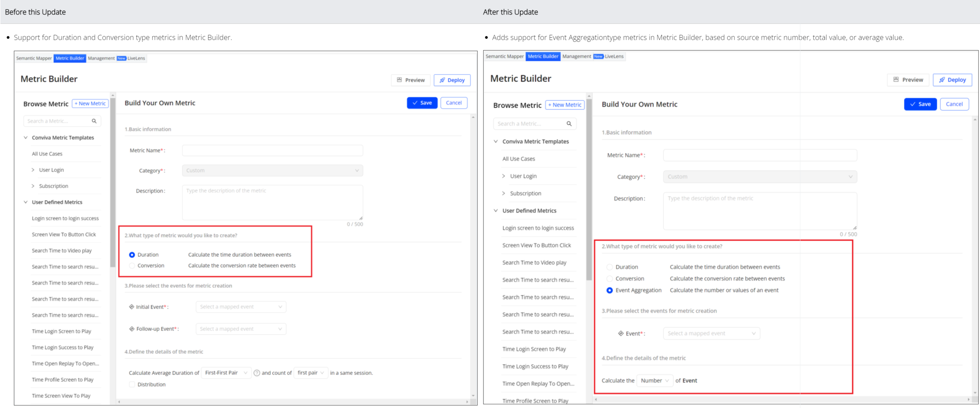The height and width of the screenshot is (408, 980).
Task: Select 'All Use Cases' in the Before screenshot
Action: pos(47,154)
